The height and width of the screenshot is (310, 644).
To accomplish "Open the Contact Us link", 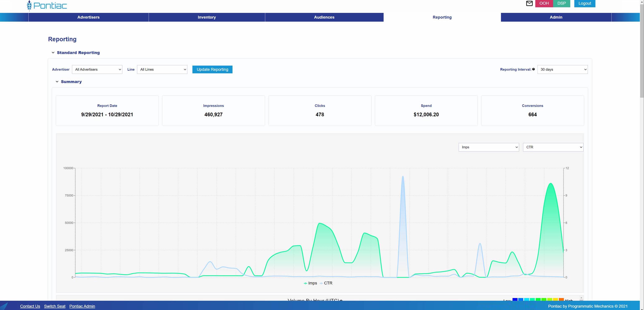I will click(30, 306).
